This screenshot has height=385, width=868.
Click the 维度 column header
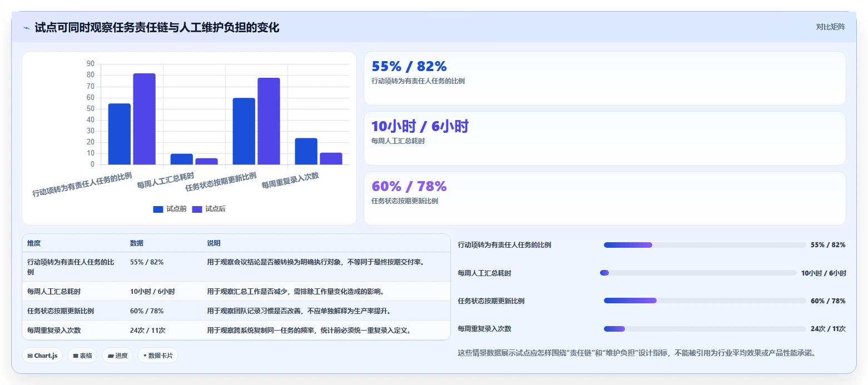34,243
